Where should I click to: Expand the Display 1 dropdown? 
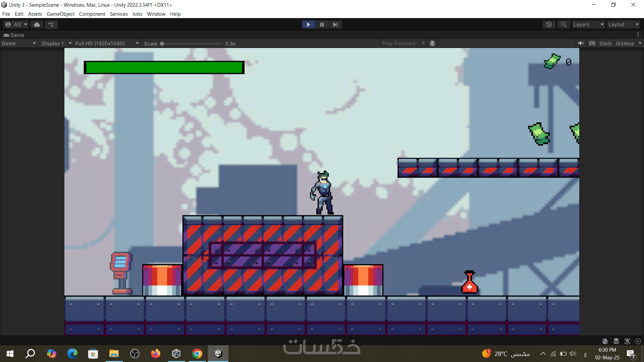(x=56, y=44)
